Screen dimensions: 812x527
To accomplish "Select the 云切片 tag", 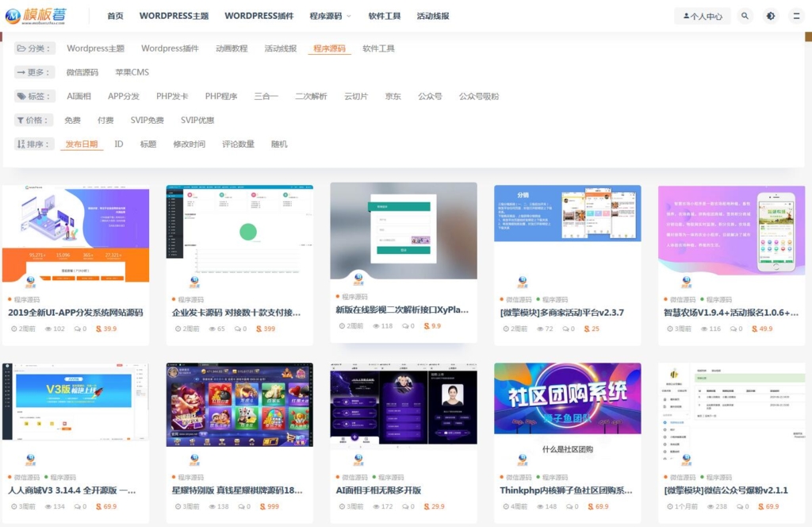I will 356,96.
